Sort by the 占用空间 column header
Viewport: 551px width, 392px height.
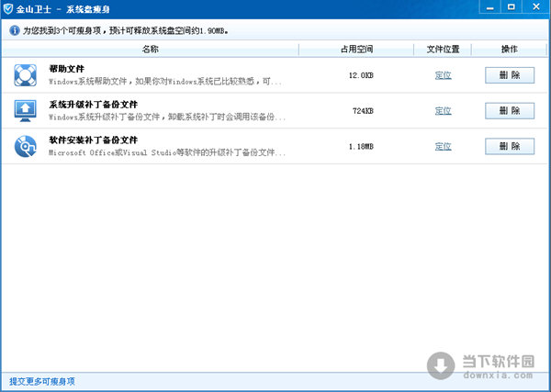coord(355,49)
